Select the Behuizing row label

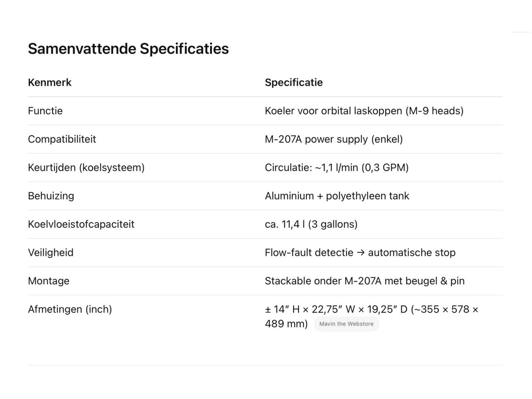coord(51,196)
